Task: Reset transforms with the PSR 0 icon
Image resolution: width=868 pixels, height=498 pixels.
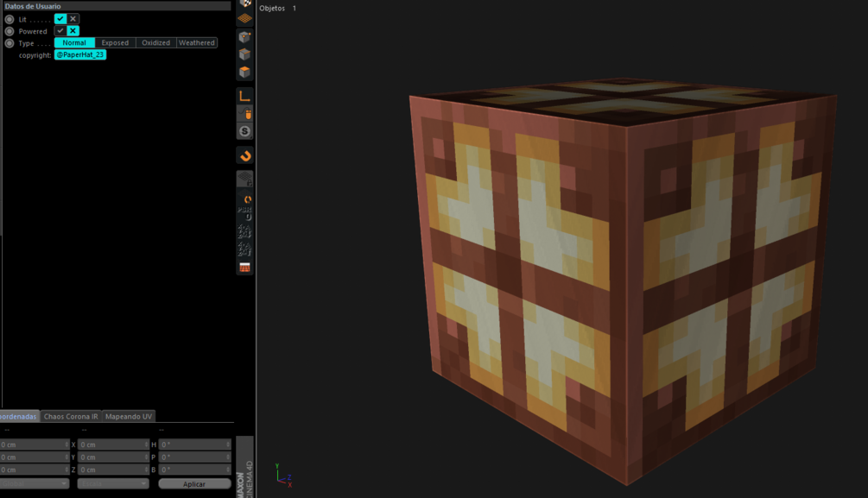Action: pyautogui.click(x=244, y=213)
